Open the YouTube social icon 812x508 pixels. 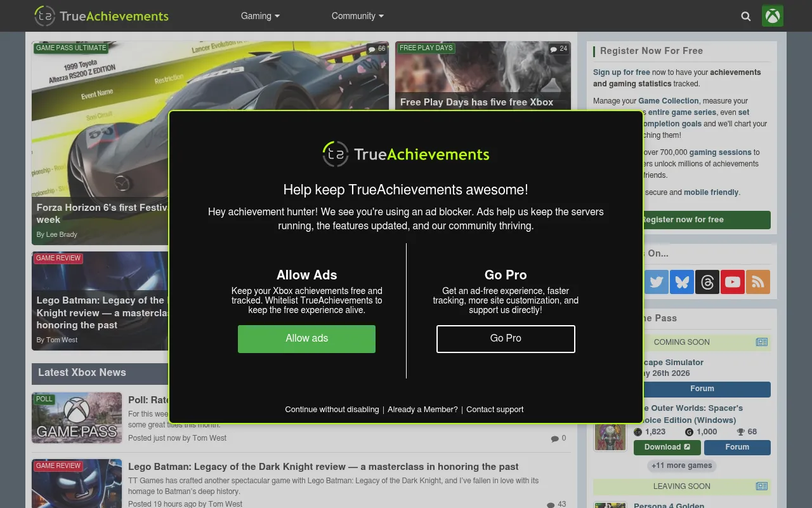(x=733, y=282)
